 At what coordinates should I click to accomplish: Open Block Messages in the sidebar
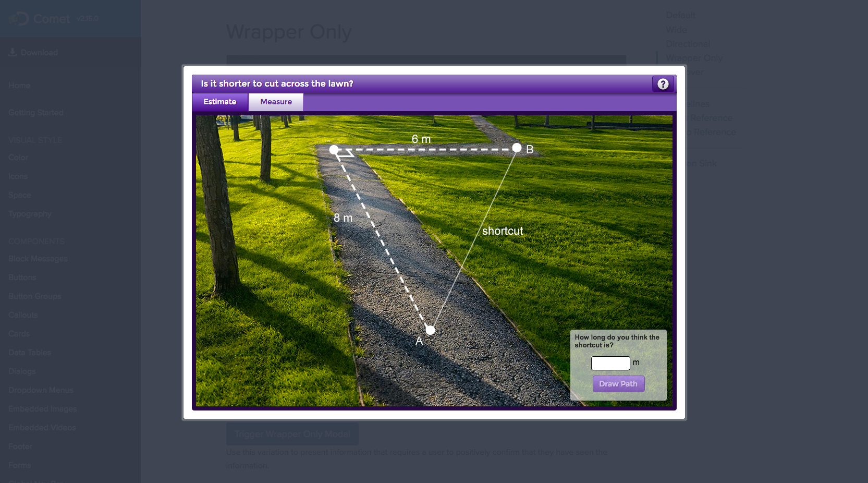(38, 259)
